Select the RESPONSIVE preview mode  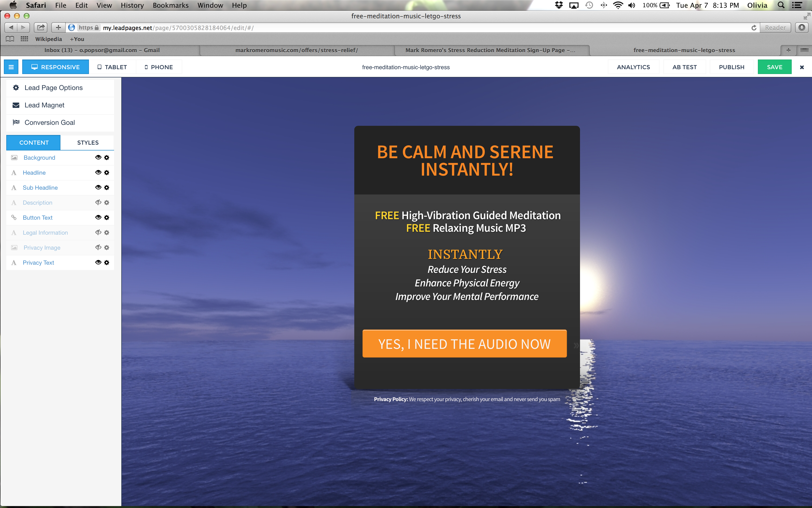pos(56,67)
